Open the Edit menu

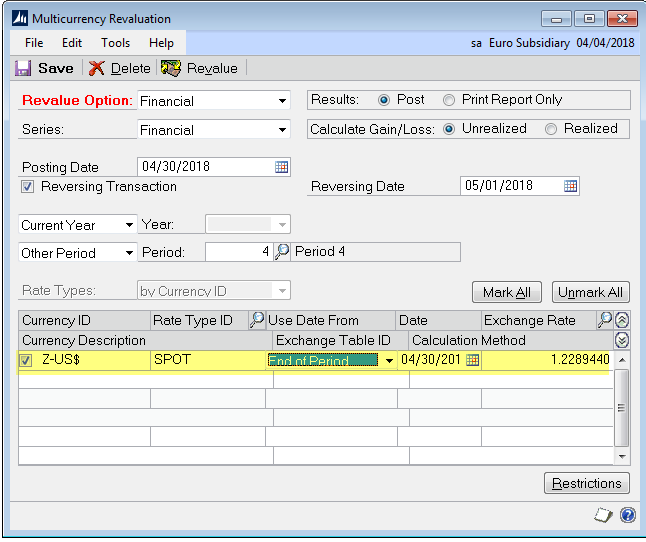[x=72, y=43]
